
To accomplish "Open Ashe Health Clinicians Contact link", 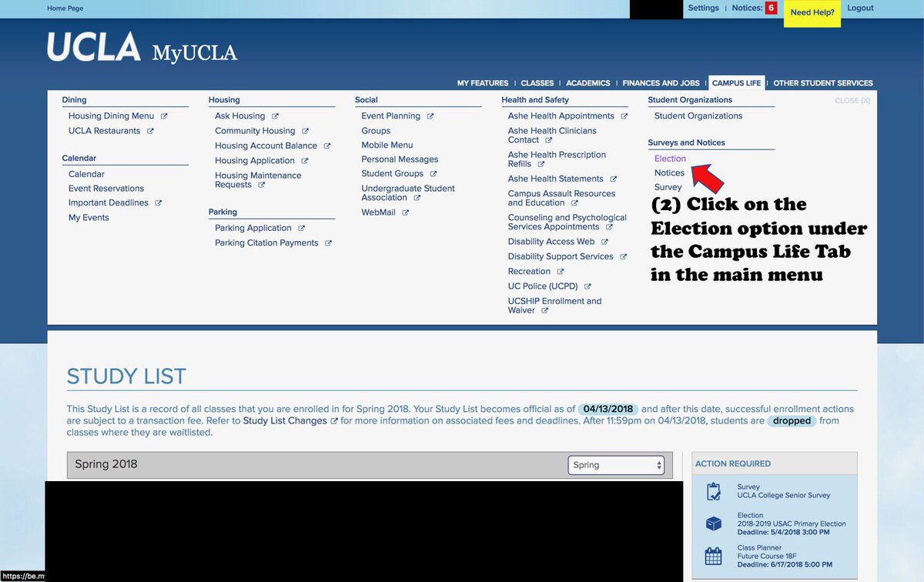I will point(552,135).
